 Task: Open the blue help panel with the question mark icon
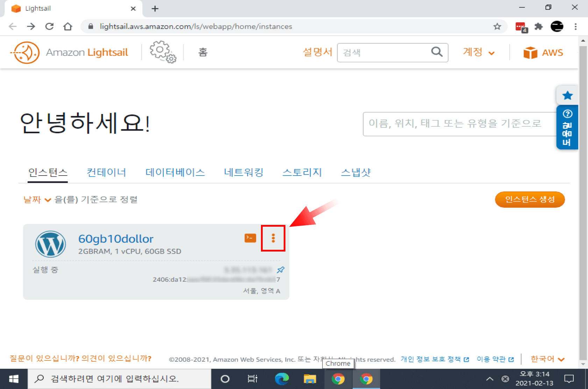tap(567, 127)
